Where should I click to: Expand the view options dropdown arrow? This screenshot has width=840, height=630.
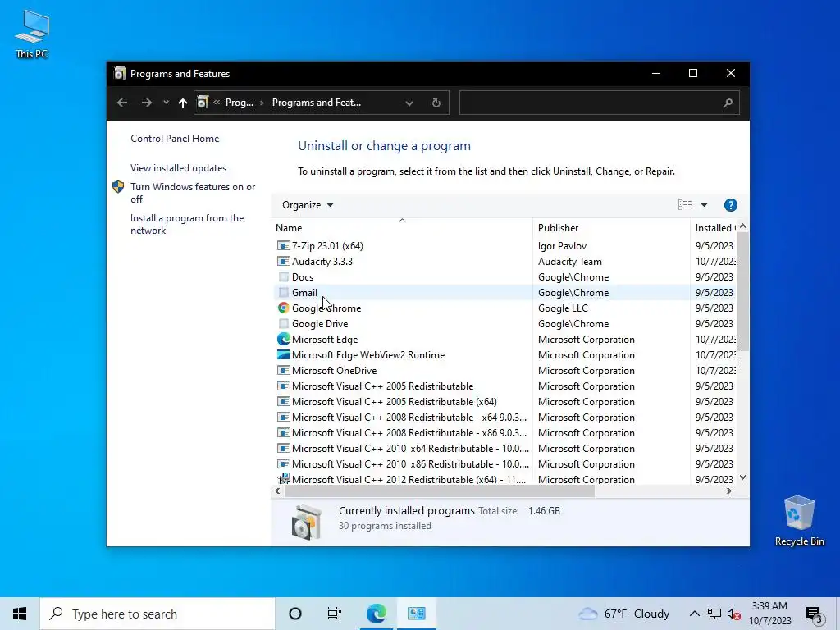(704, 205)
